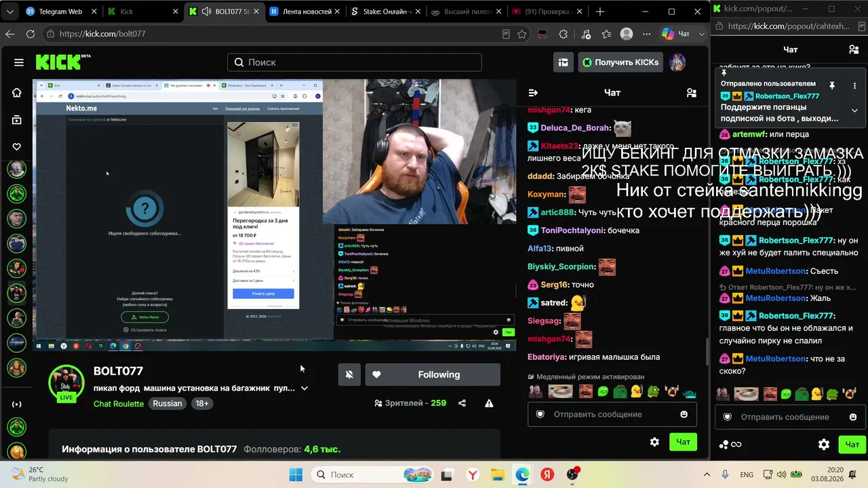Open emoji picker in main chat input

(x=684, y=414)
